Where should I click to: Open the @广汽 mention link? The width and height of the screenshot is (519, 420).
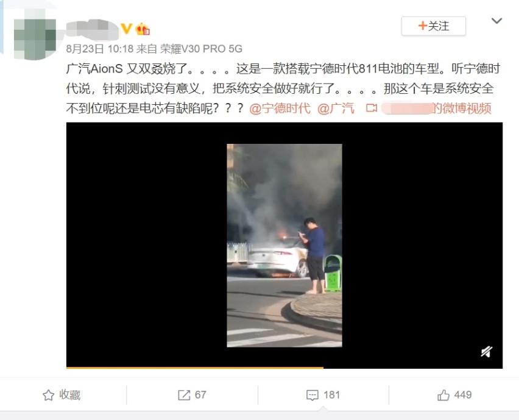[336, 109]
